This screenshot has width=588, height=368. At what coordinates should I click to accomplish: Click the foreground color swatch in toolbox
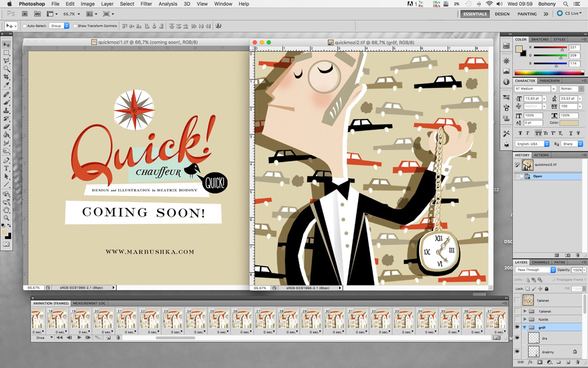pyautogui.click(x=5, y=233)
